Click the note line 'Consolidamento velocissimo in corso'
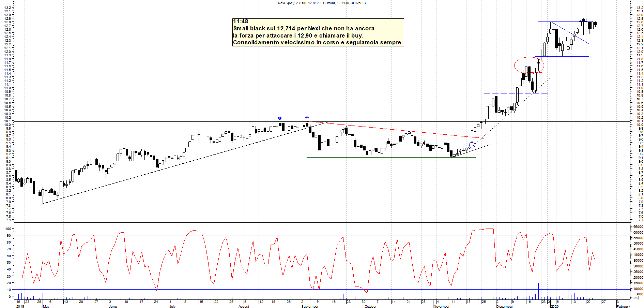Screen dimensions: 644x308 [x=318, y=43]
